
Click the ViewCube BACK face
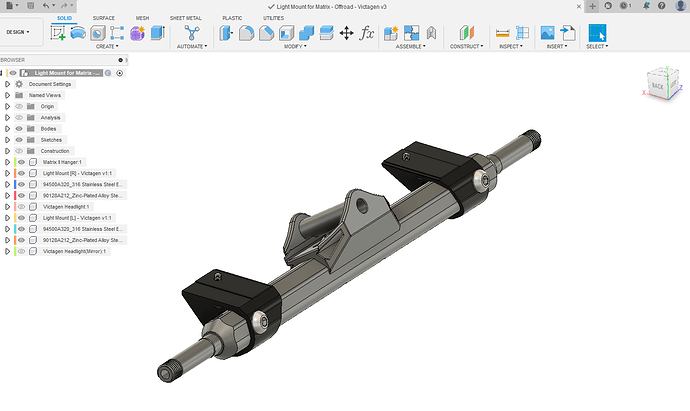coord(659,86)
